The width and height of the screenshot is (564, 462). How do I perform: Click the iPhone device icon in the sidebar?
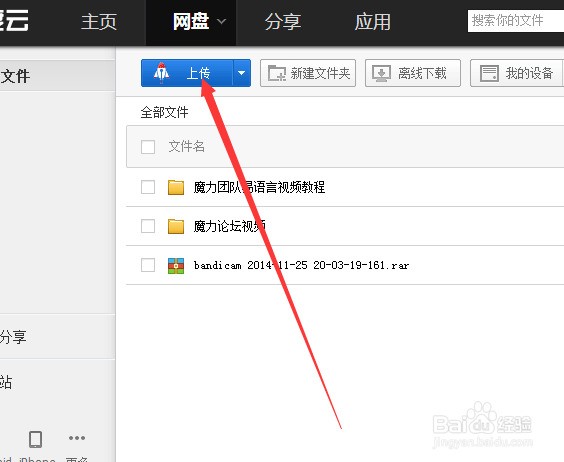point(35,439)
